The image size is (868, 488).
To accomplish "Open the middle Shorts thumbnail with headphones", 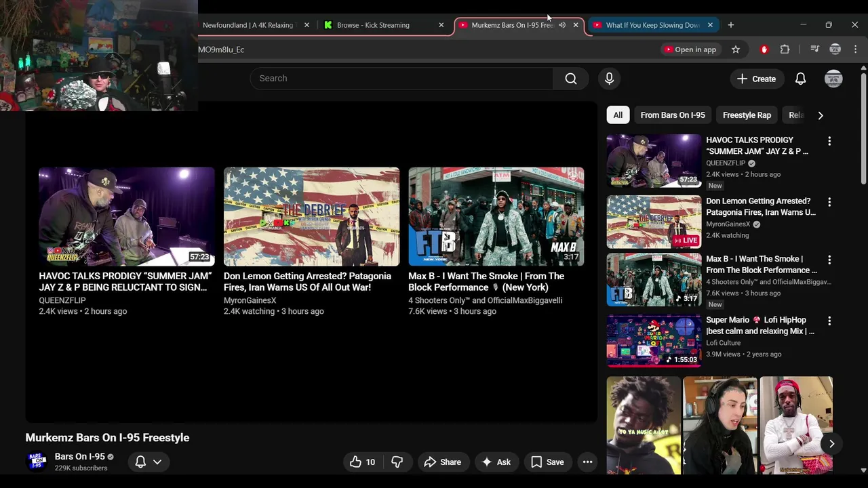I will pyautogui.click(x=719, y=426).
